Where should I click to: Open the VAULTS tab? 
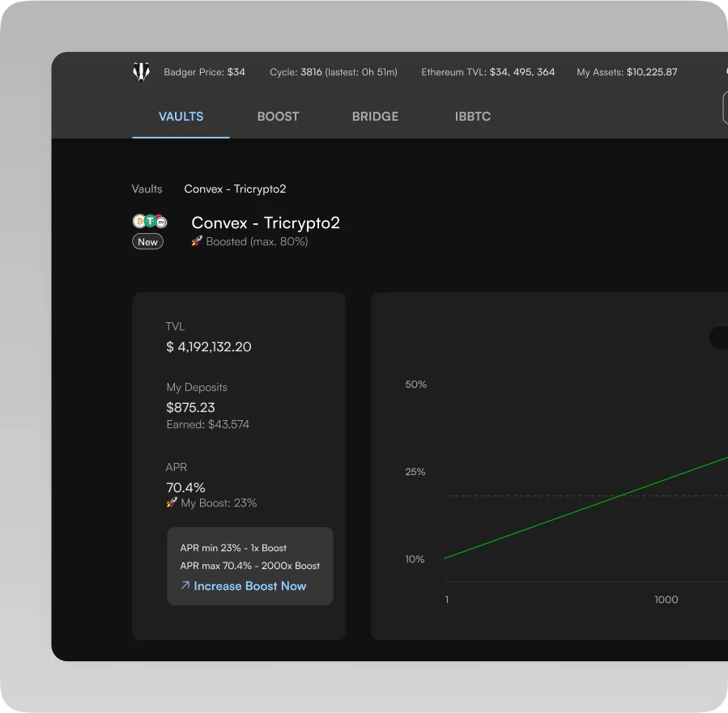181,117
